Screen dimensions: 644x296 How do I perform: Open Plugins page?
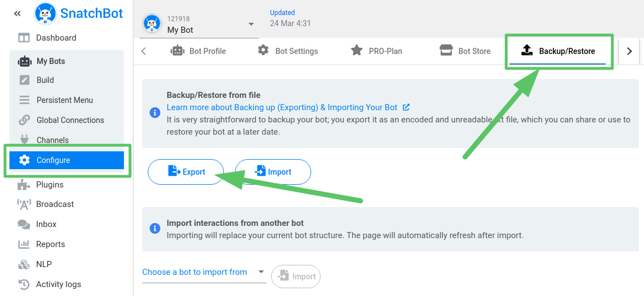(49, 185)
